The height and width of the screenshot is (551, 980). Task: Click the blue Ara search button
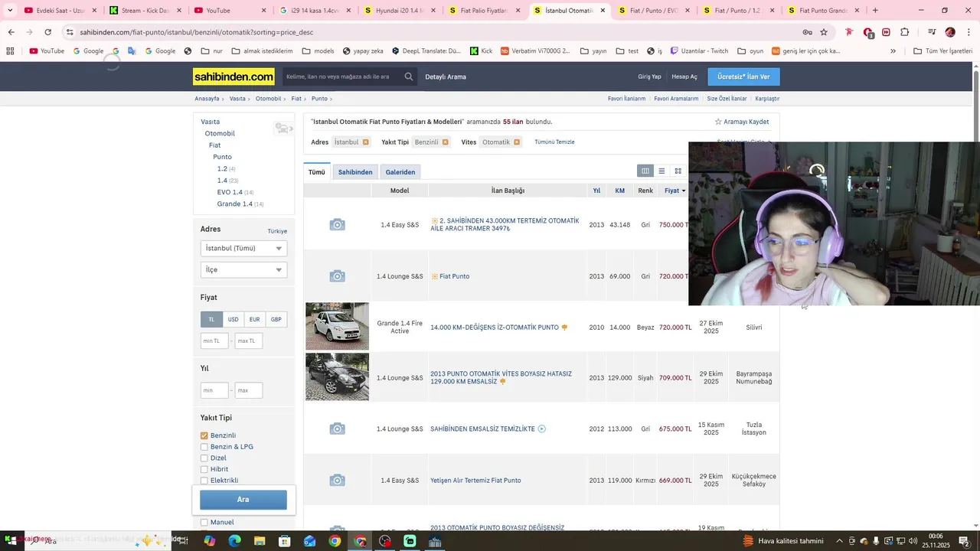click(x=243, y=500)
